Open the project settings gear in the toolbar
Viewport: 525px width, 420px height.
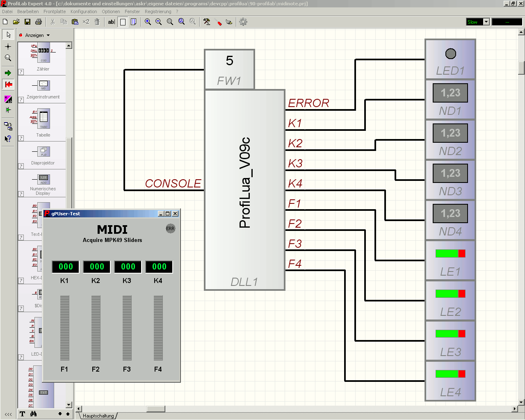243,22
